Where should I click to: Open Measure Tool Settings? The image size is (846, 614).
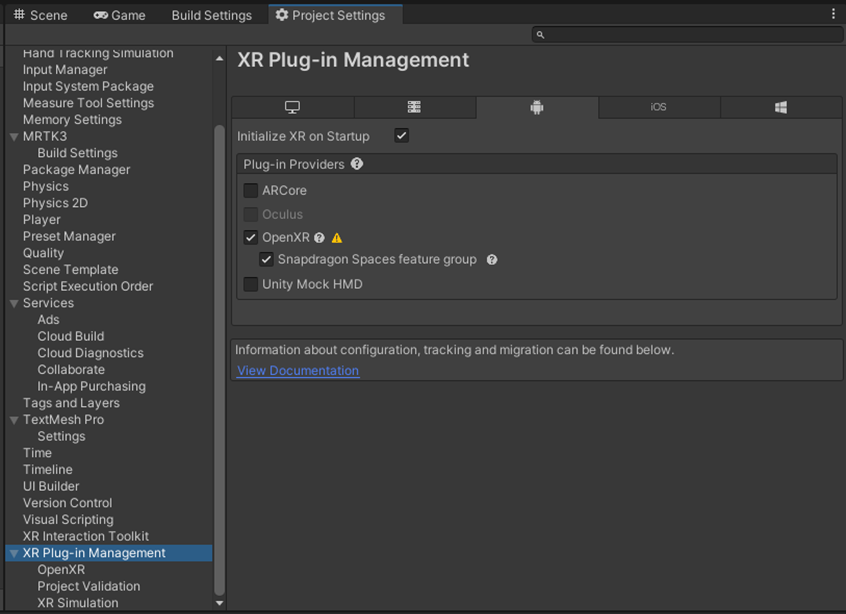pyautogui.click(x=88, y=103)
